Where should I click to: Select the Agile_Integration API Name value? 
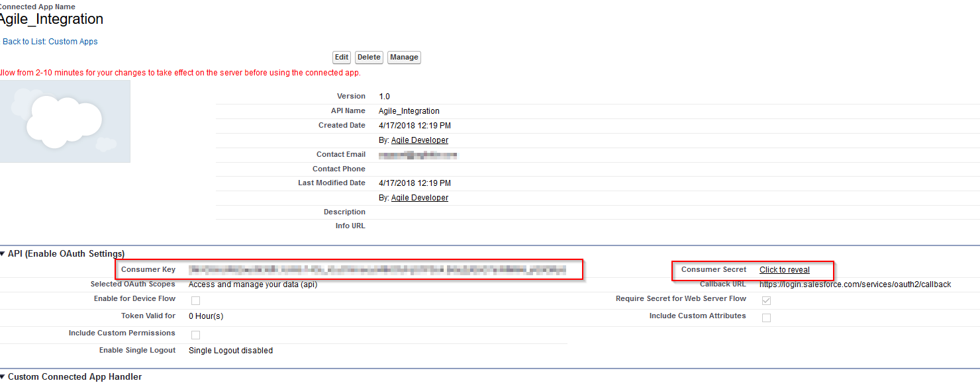click(409, 111)
